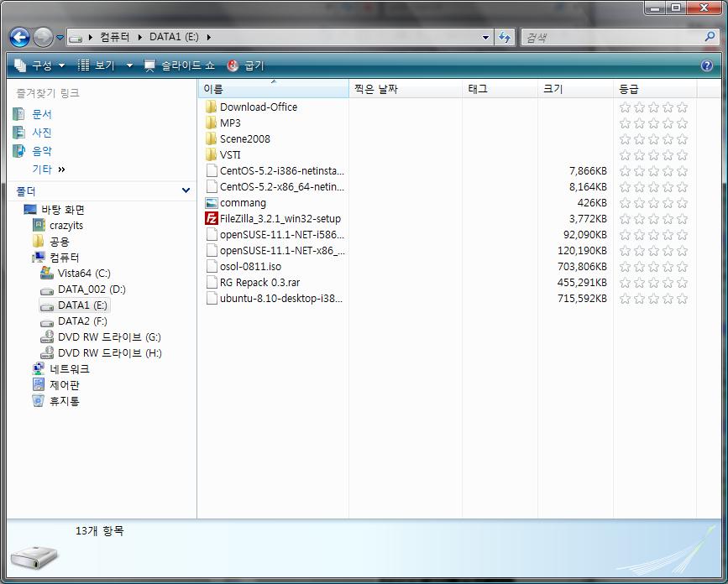Viewport: 728px width, 584px height.
Task: Give osol-0811.iso a one-star rating
Action: [x=625, y=267]
